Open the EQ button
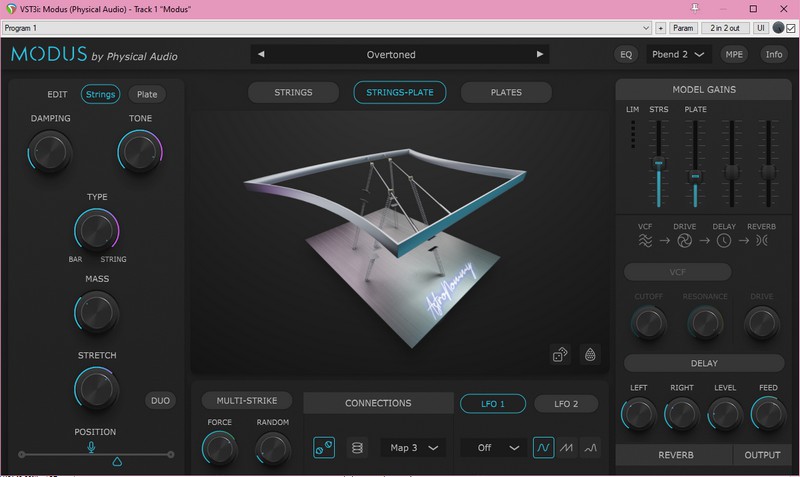 [x=627, y=54]
